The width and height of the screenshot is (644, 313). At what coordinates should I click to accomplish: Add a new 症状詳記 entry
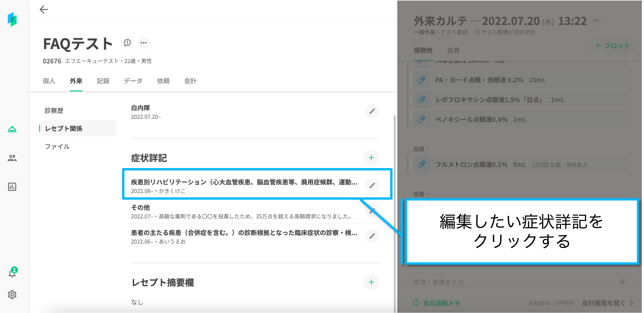coord(371,158)
